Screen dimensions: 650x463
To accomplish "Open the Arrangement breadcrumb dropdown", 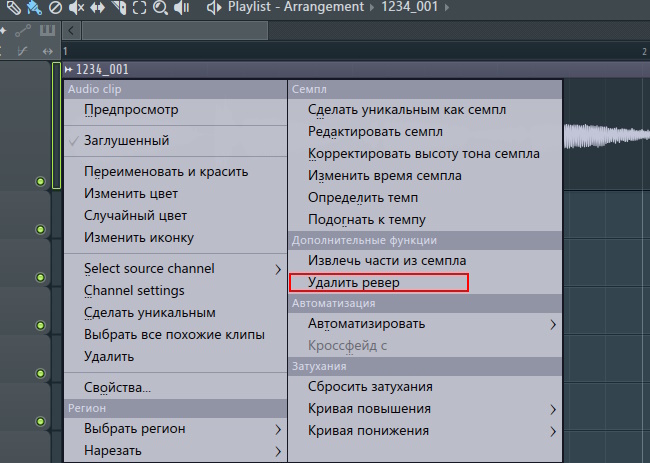I will [x=324, y=7].
